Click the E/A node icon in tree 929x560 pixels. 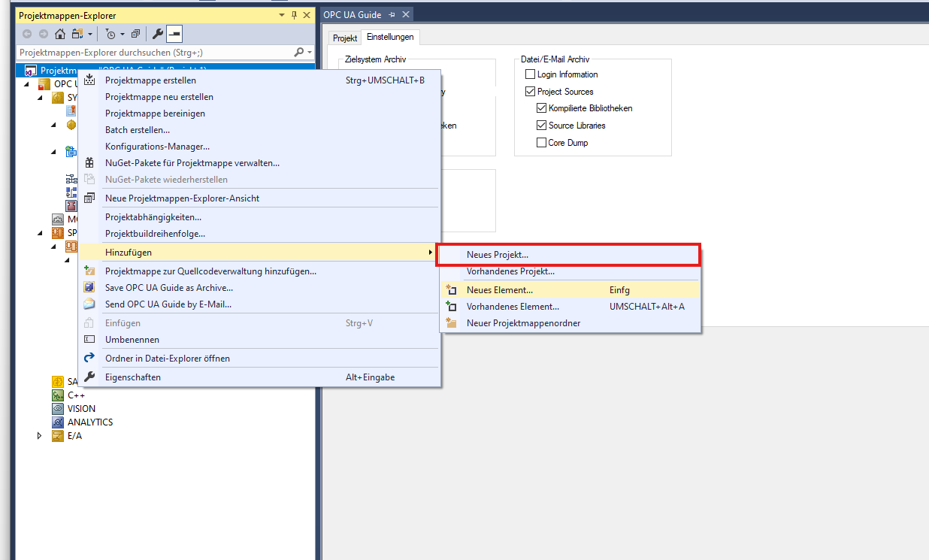pos(58,436)
